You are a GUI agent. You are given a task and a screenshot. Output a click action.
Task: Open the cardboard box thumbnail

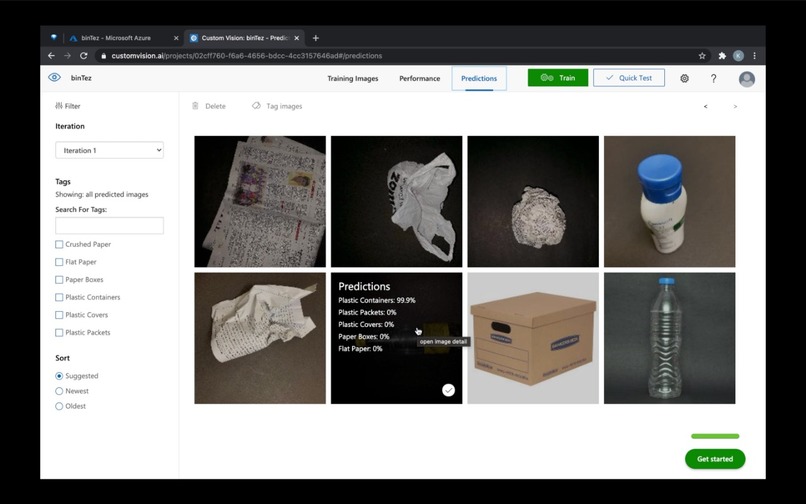[533, 338]
